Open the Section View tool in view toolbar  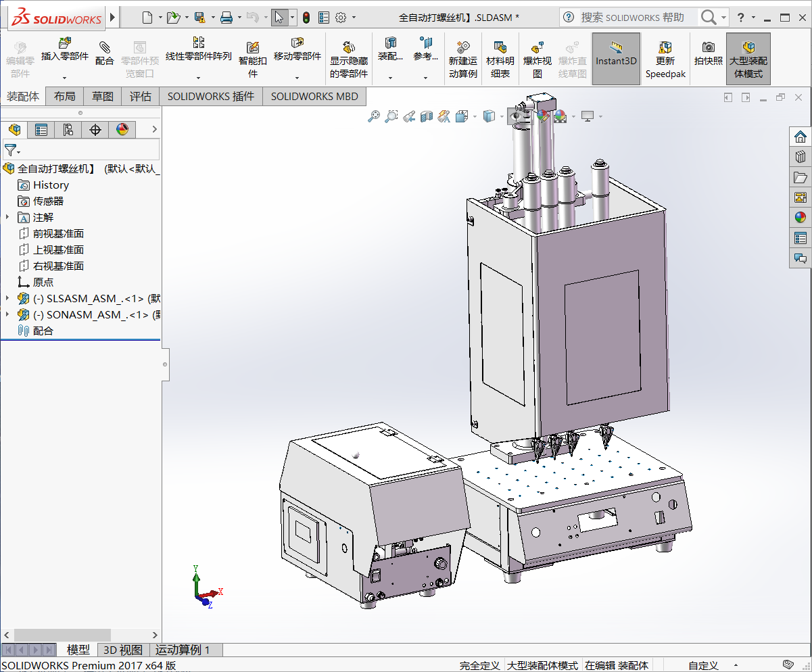click(427, 117)
